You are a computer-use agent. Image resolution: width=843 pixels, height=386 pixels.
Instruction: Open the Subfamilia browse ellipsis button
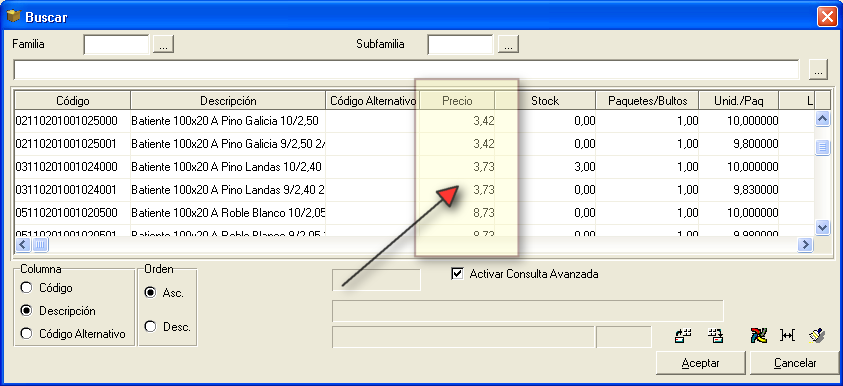[508, 45]
